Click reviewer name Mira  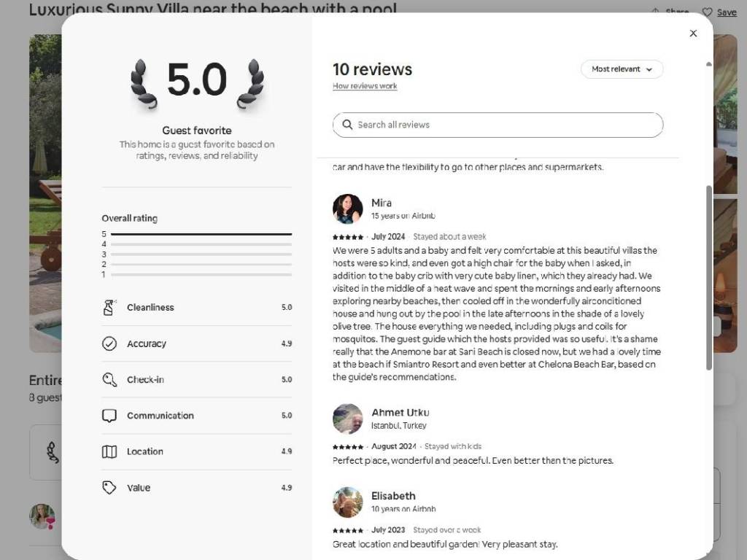tap(382, 203)
